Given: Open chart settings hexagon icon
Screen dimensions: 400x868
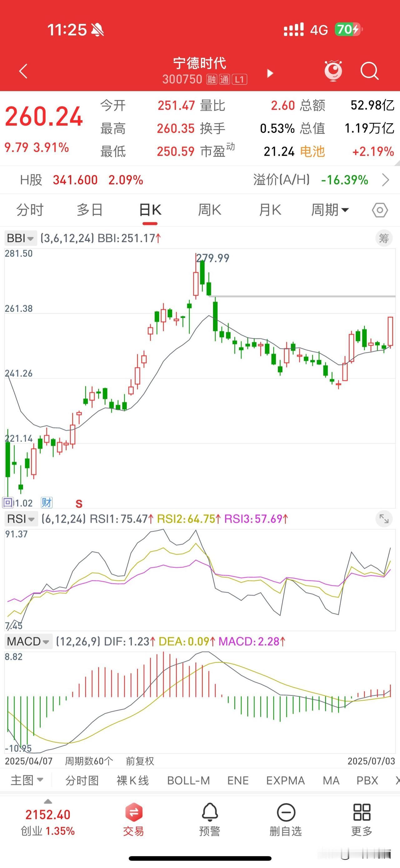Looking at the screenshot, I should coord(380,210).
